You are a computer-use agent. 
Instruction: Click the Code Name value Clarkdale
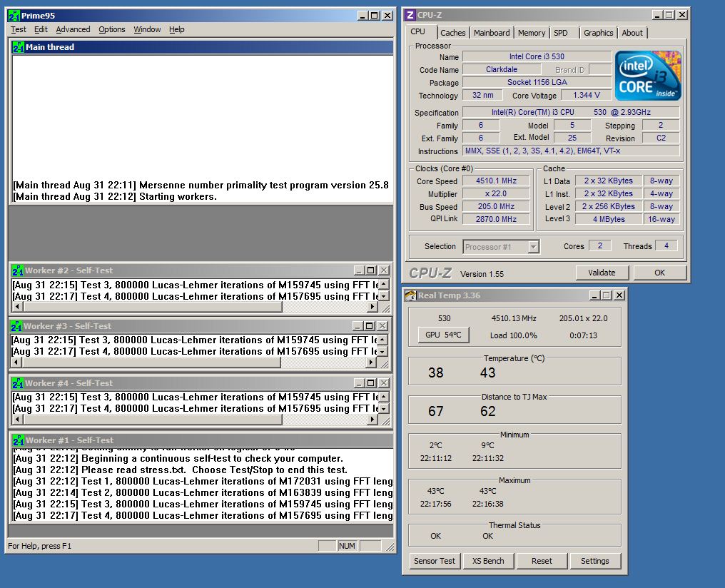pos(502,69)
